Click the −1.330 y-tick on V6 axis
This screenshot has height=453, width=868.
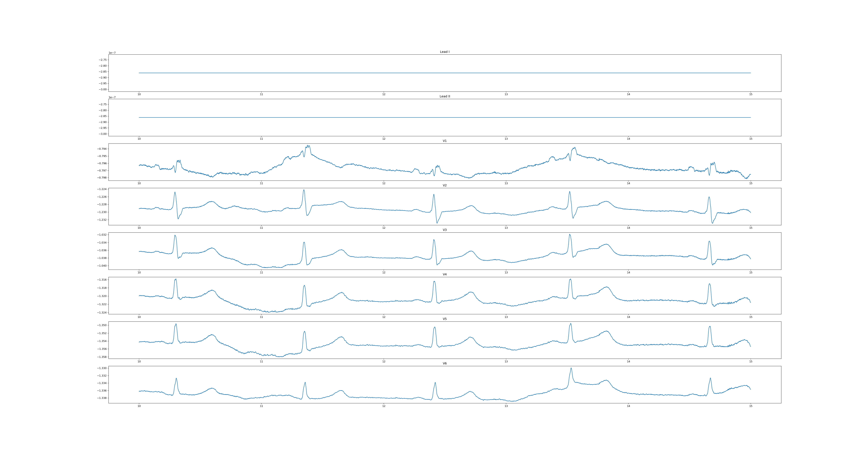click(102, 368)
